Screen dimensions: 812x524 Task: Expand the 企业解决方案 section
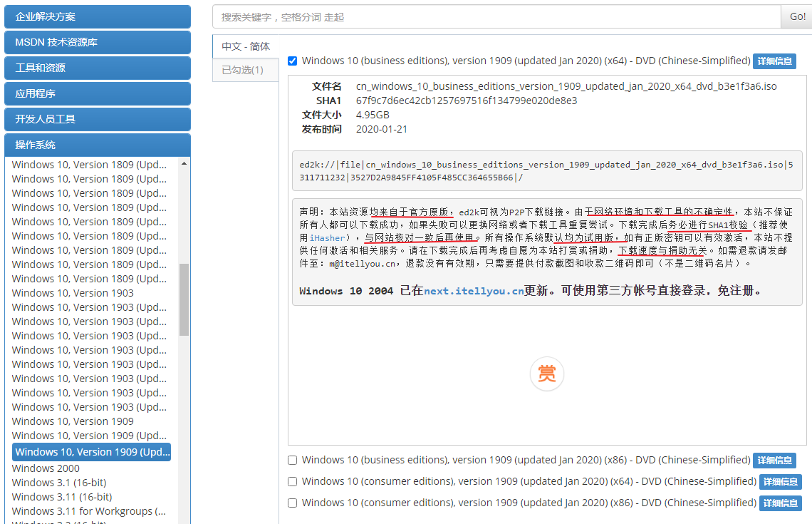click(98, 16)
